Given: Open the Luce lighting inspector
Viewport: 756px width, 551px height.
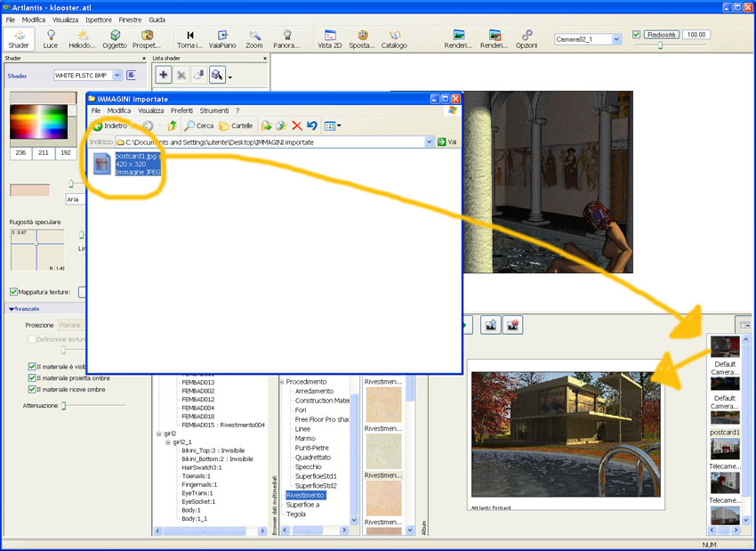Looking at the screenshot, I should tap(50, 37).
